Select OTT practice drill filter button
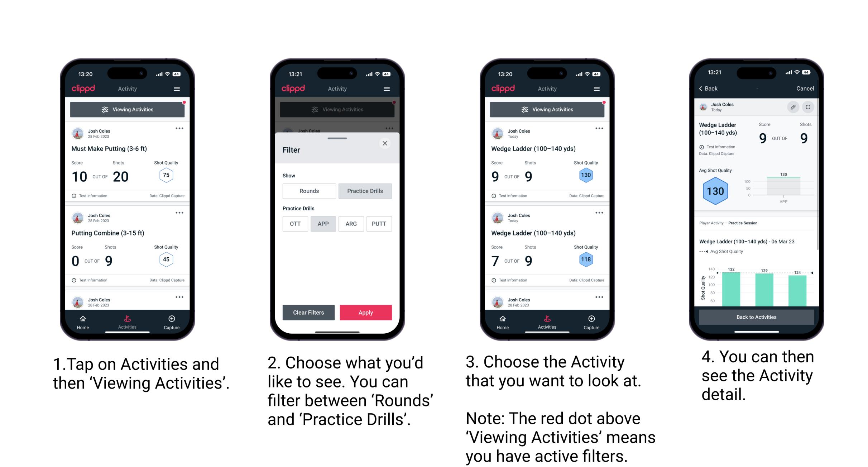The image size is (868, 467). (x=294, y=223)
